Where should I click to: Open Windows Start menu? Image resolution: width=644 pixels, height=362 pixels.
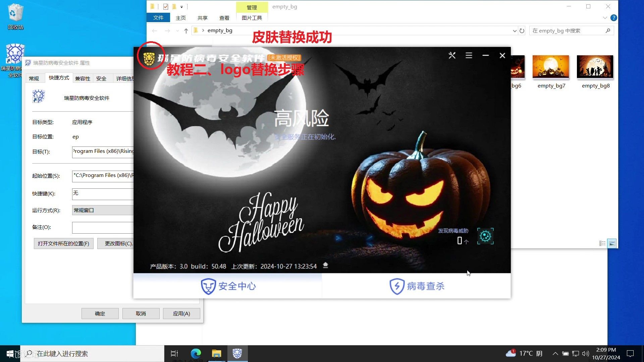(10, 354)
